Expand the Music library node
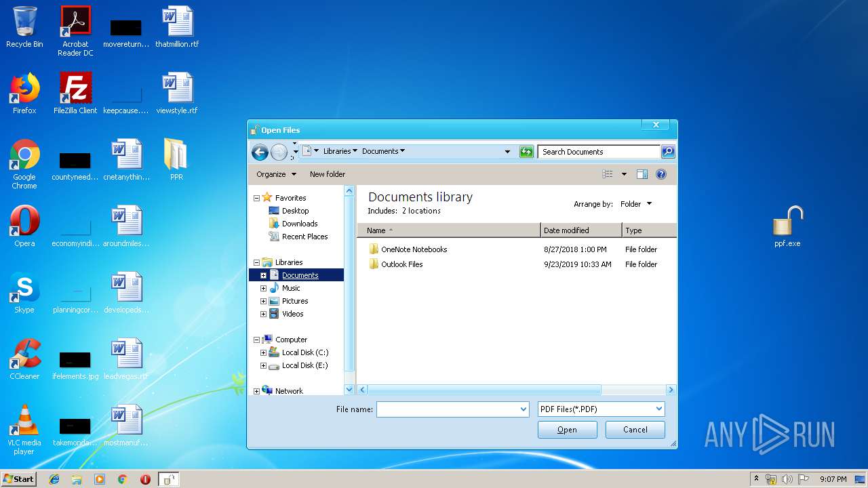This screenshot has height=488, width=868. [x=264, y=288]
